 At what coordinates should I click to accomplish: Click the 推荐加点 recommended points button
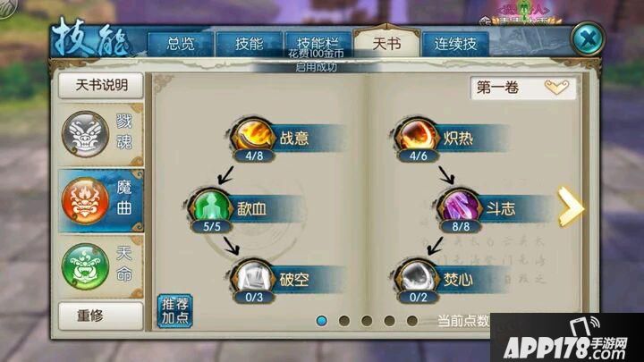(175, 311)
